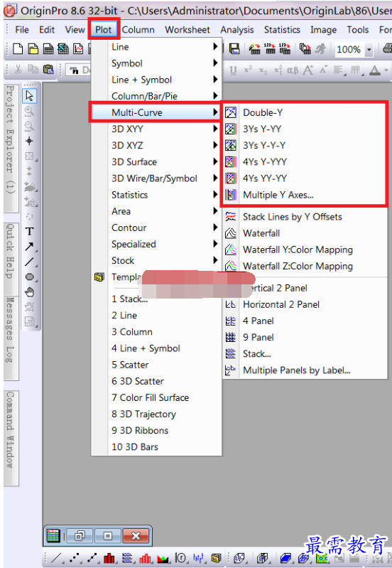The width and height of the screenshot is (392, 568).
Task: Maximize the minimized child window
Action: [107, 535]
